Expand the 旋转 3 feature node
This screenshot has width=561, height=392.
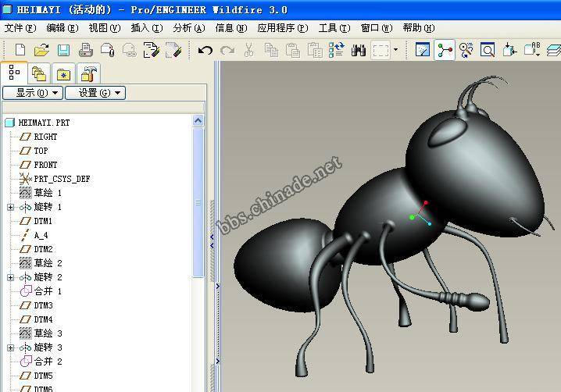[10, 347]
